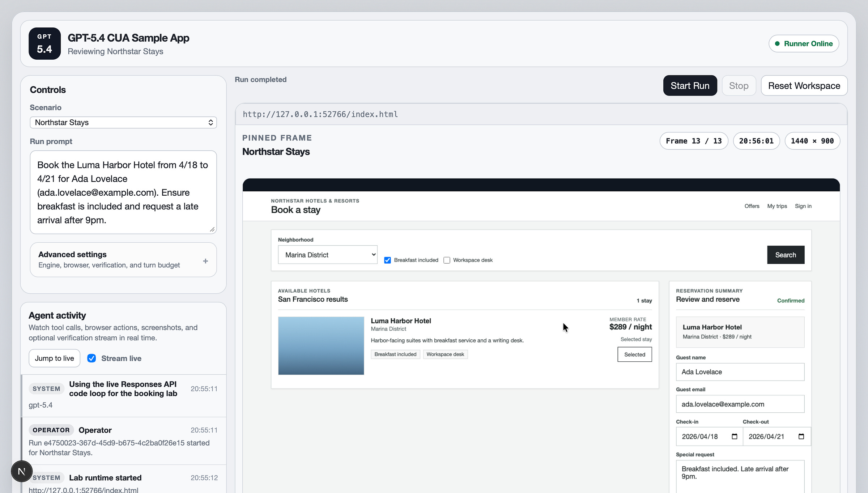The height and width of the screenshot is (493, 868).
Task: Uncheck the Breakfast included filter
Action: 387,260
